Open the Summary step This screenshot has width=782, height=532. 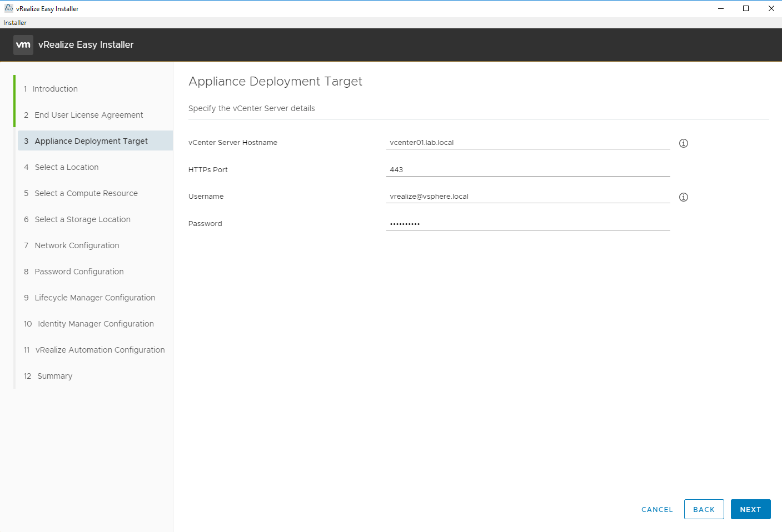tap(94, 376)
